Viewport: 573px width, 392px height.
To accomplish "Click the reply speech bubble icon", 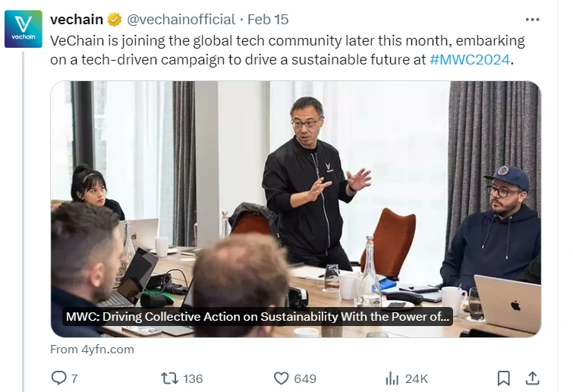I will (x=58, y=378).
